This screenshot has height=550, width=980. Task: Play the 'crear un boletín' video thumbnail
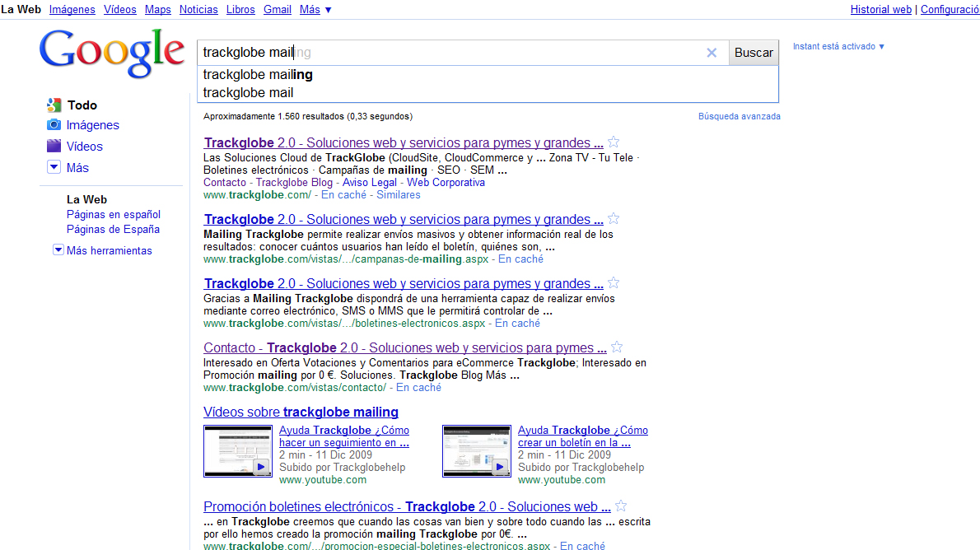[477, 451]
